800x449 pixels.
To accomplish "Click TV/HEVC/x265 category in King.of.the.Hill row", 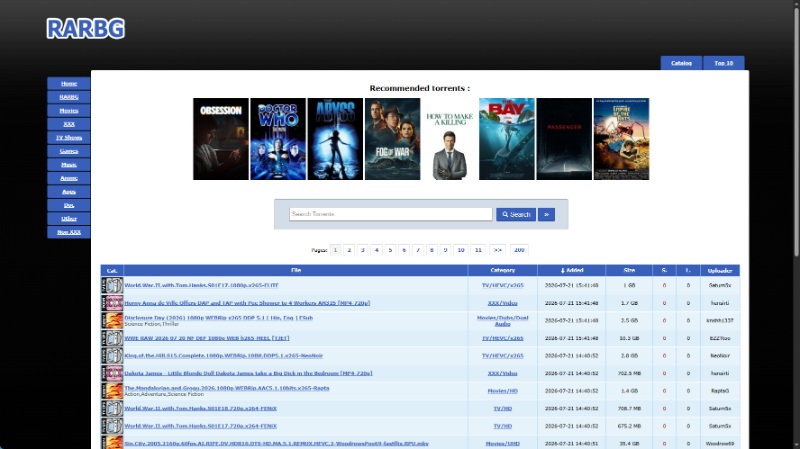I will pos(503,356).
